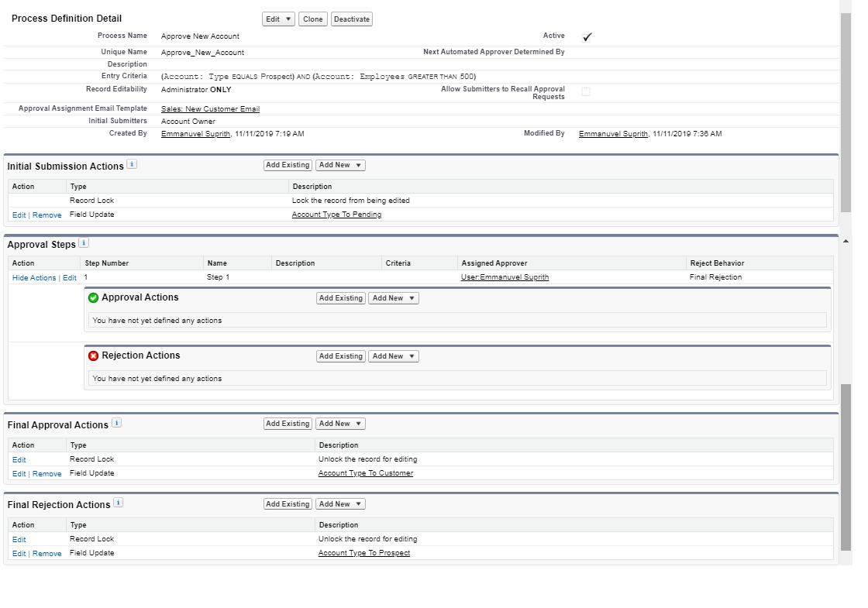Toggle Allow Submitters to Recall Approval Requests

(x=586, y=91)
